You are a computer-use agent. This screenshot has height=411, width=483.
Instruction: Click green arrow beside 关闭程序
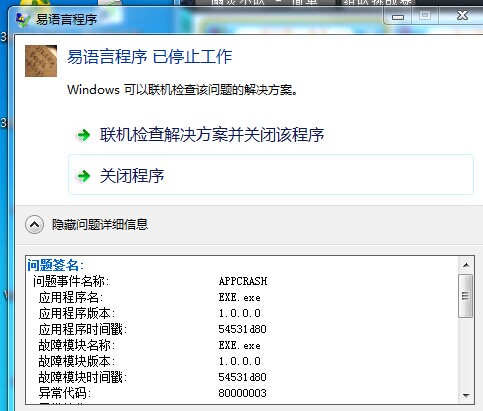tap(83, 176)
